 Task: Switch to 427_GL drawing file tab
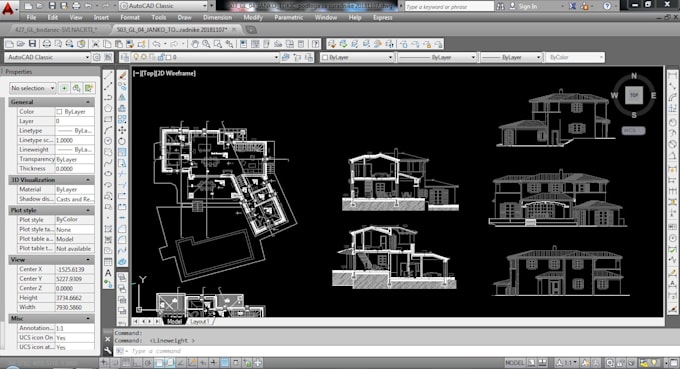click(x=57, y=29)
